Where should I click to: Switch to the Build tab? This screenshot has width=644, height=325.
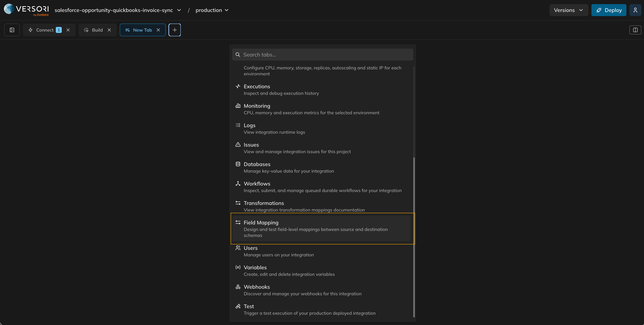(x=97, y=30)
